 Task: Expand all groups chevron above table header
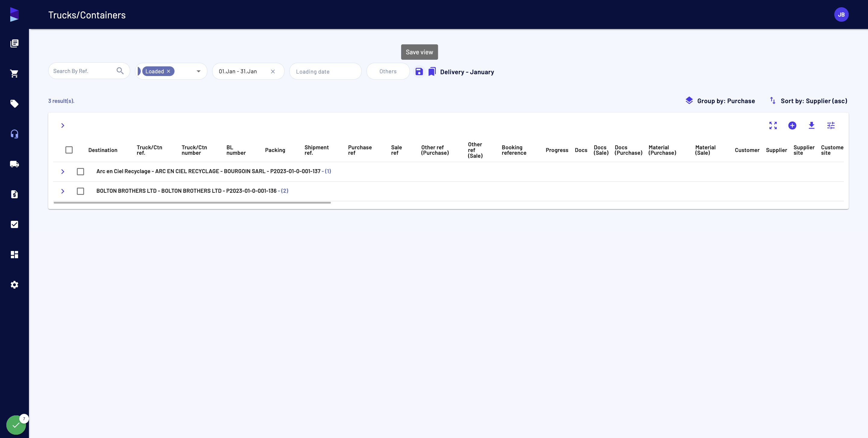(x=63, y=125)
